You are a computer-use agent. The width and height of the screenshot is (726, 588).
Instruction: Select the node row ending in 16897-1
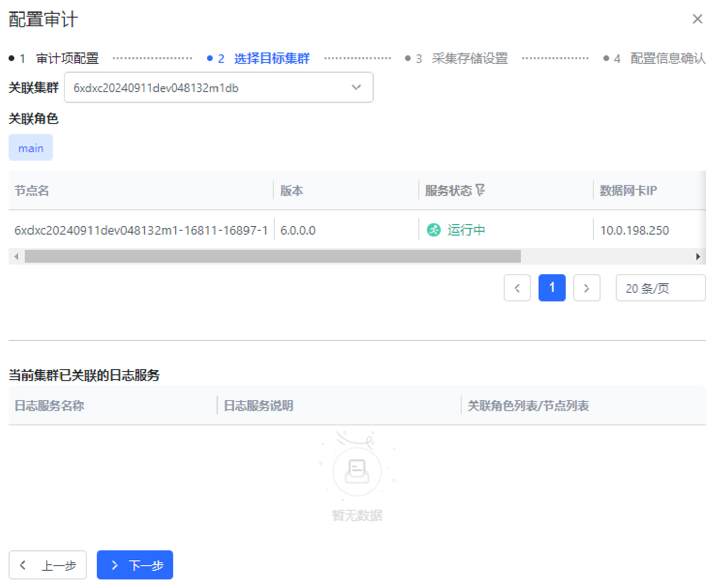(141, 230)
